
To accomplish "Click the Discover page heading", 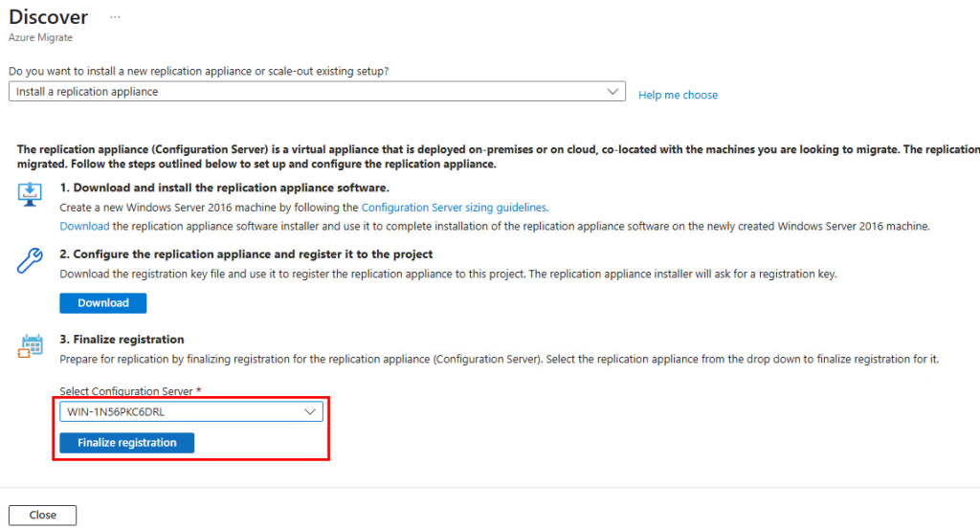I will [x=49, y=17].
